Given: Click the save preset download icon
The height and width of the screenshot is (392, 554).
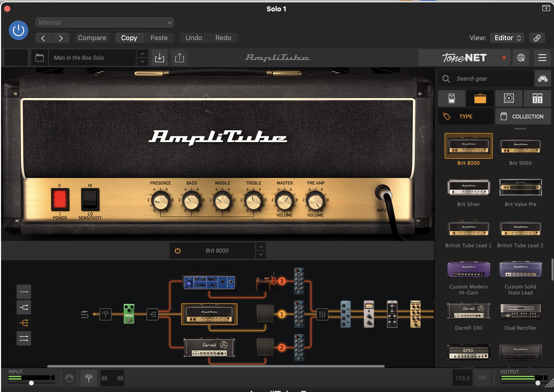Looking at the screenshot, I should [x=160, y=57].
